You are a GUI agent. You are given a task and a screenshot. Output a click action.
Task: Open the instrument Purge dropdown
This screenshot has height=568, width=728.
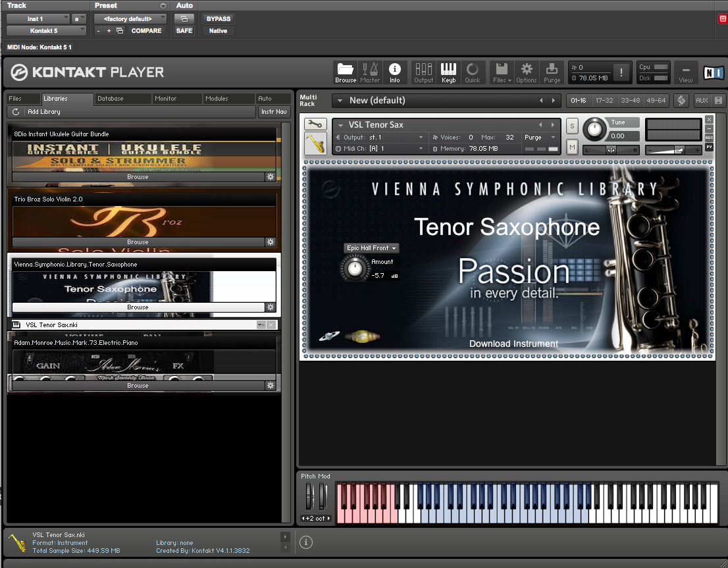540,138
